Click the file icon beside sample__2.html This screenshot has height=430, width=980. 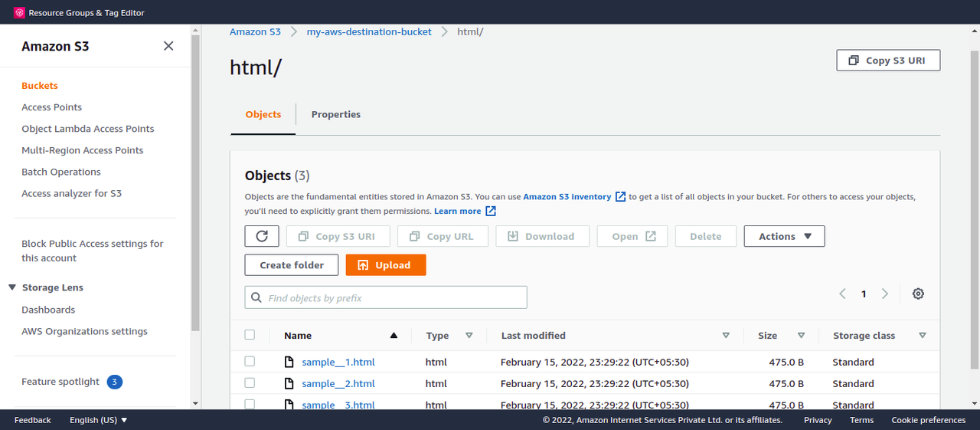(289, 383)
